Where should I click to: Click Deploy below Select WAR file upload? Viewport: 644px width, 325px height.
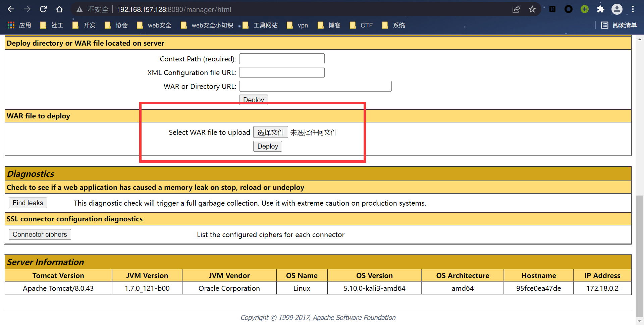pos(268,146)
